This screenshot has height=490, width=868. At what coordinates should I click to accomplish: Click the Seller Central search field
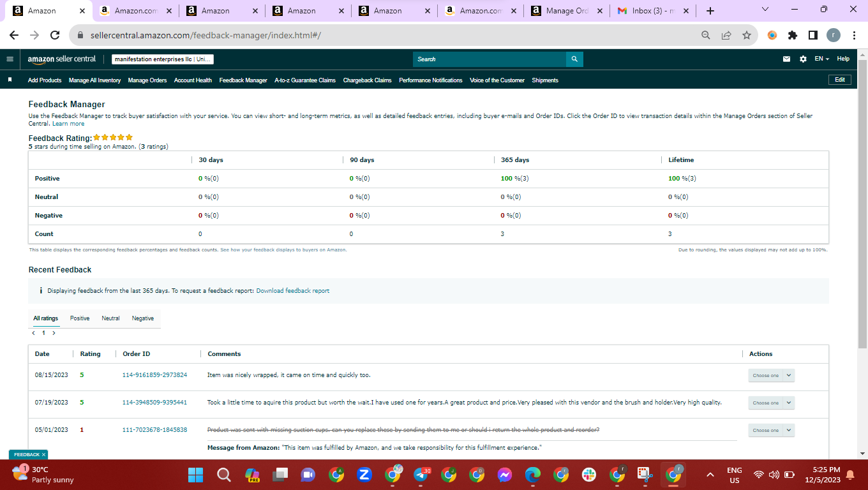[x=490, y=59]
